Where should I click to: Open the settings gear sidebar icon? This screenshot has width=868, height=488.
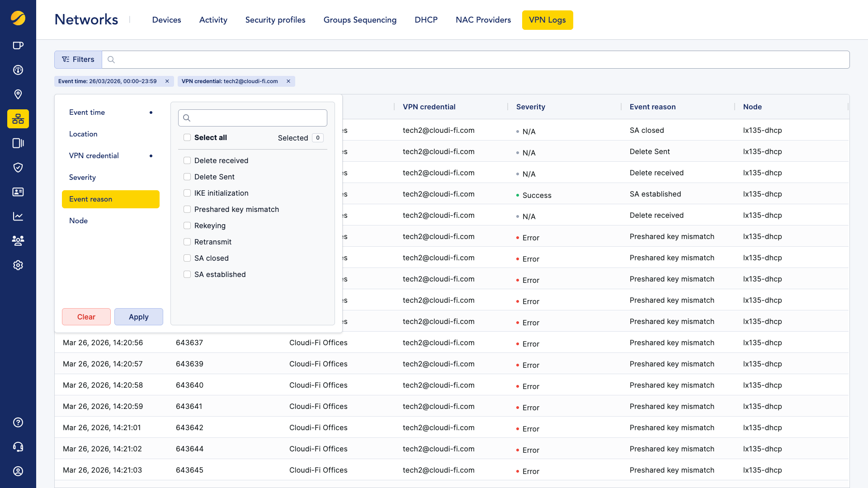(x=18, y=265)
